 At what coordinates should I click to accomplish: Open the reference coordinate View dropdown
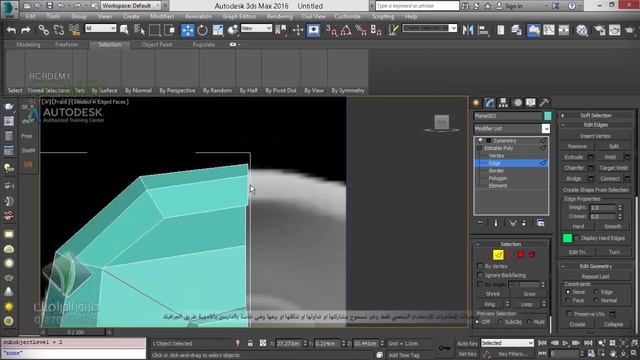pos(256,28)
